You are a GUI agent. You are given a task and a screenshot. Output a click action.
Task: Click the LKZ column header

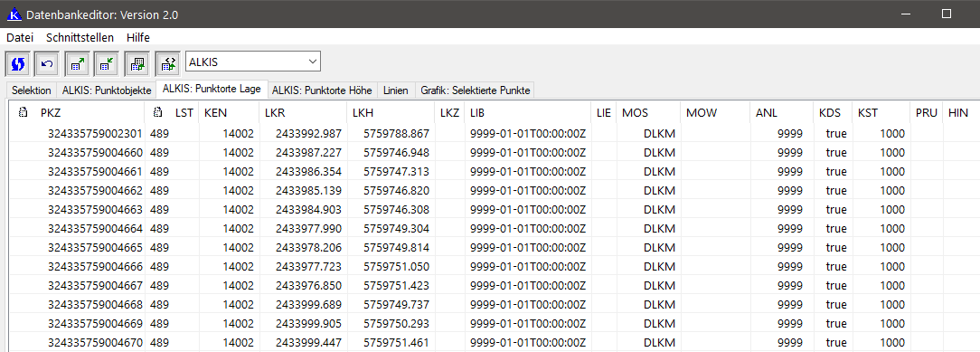coord(449,113)
